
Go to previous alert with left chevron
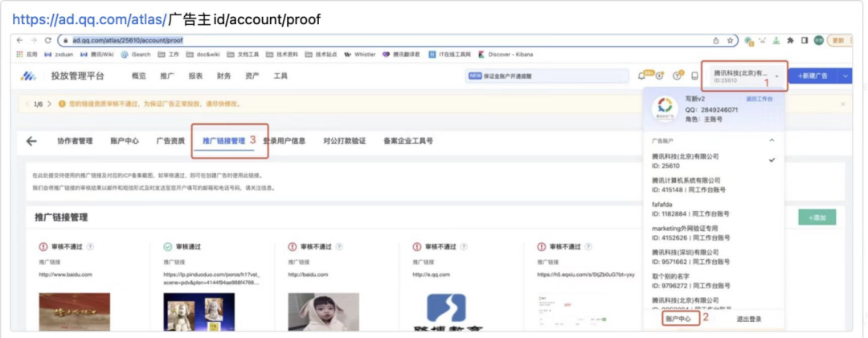pyautogui.click(x=27, y=104)
